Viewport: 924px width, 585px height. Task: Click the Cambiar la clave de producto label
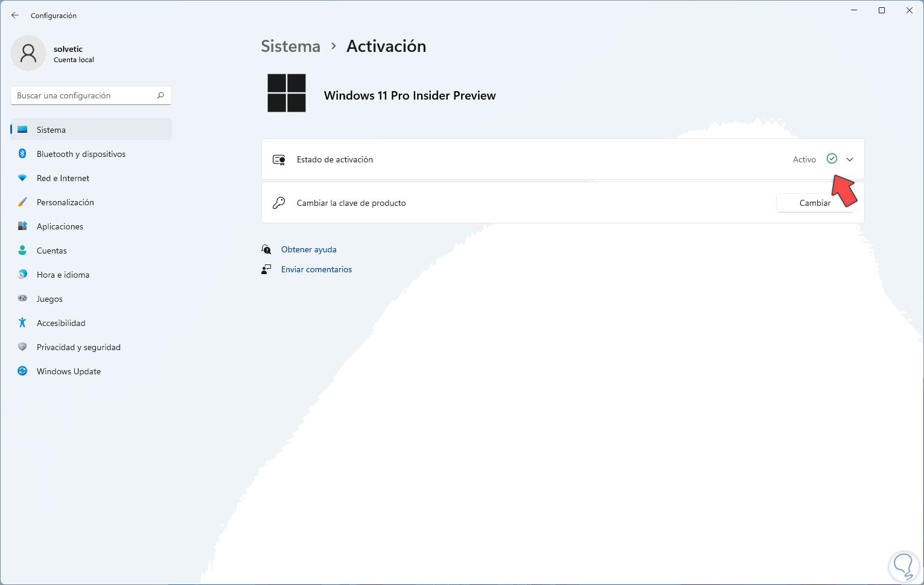click(351, 203)
